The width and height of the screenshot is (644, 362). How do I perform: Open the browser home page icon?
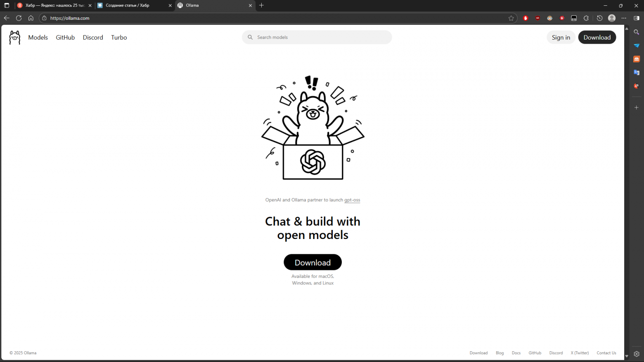pyautogui.click(x=31, y=18)
